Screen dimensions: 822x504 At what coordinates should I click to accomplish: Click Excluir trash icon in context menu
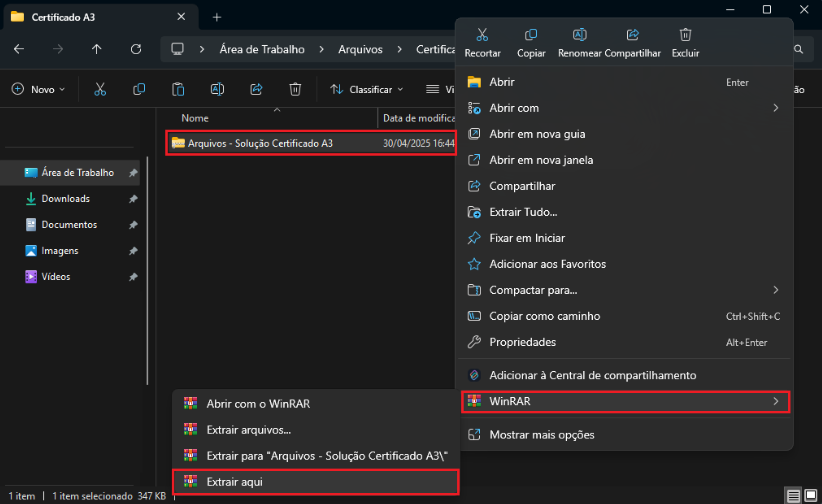685,35
